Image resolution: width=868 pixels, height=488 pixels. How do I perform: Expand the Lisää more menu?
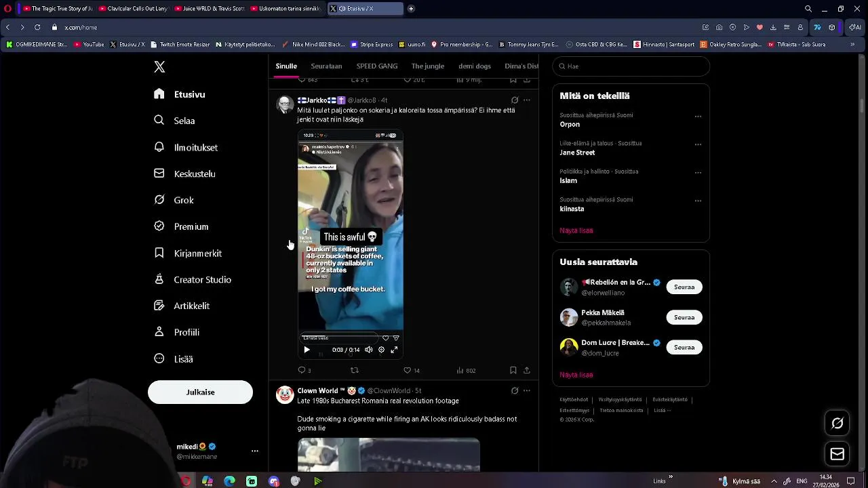(174, 359)
